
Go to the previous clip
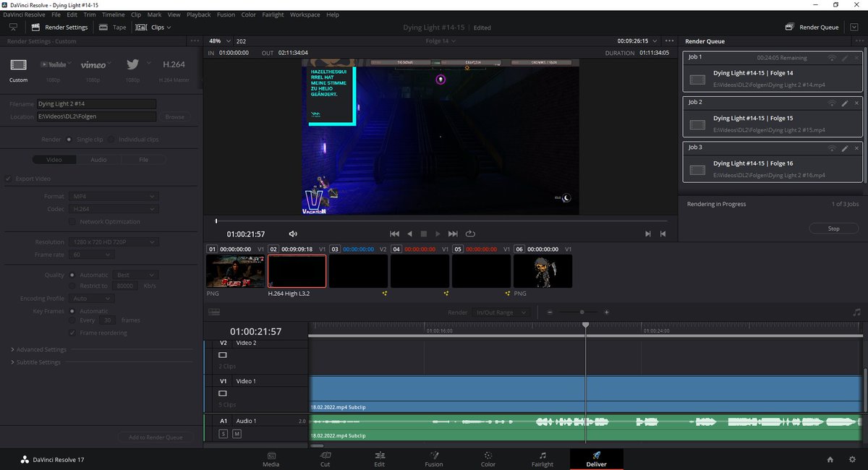pos(663,234)
